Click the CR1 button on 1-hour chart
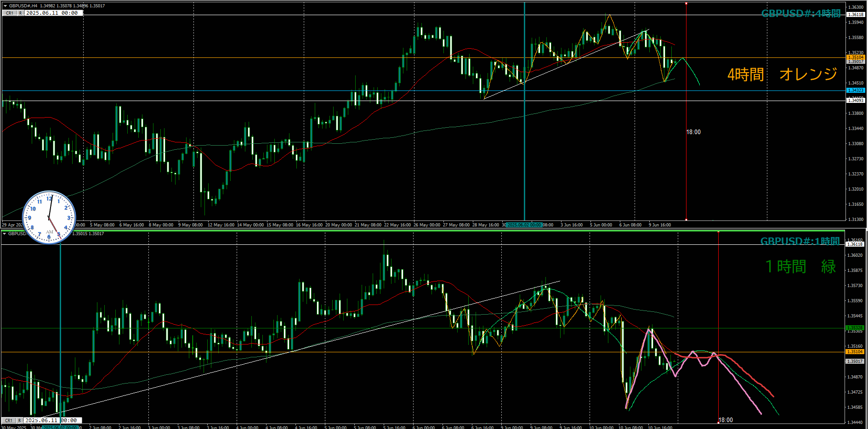Viewport: 868px width, 429px height. coord(9,420)
